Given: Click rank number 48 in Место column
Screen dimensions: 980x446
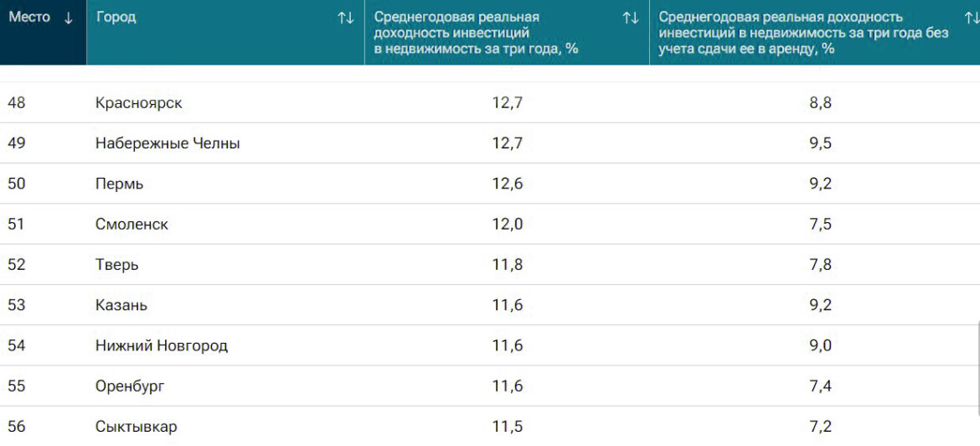Looking at the screenshot, I should [17, 103].
